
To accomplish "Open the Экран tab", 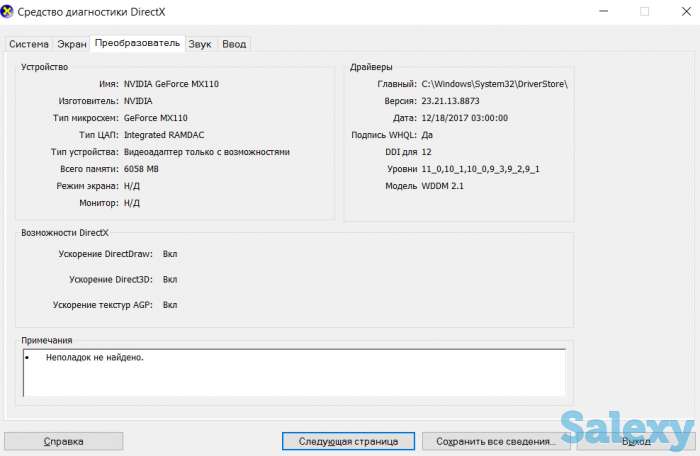I will click(x=71, y=44).
